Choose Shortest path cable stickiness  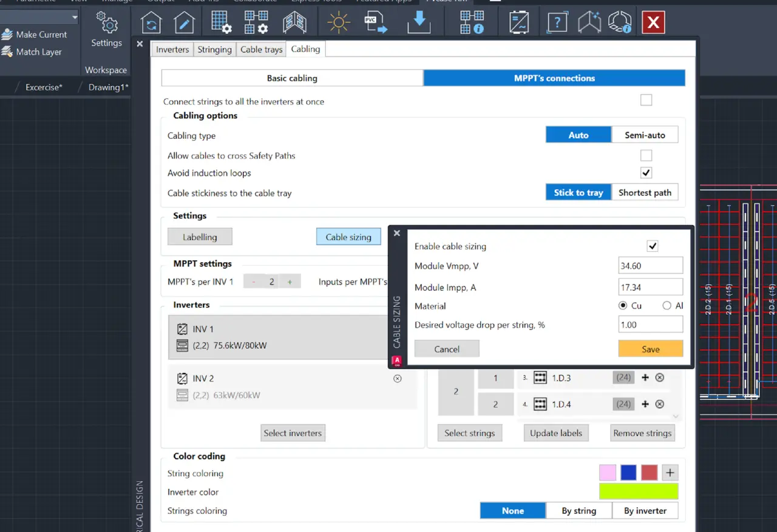pos(645,192)
